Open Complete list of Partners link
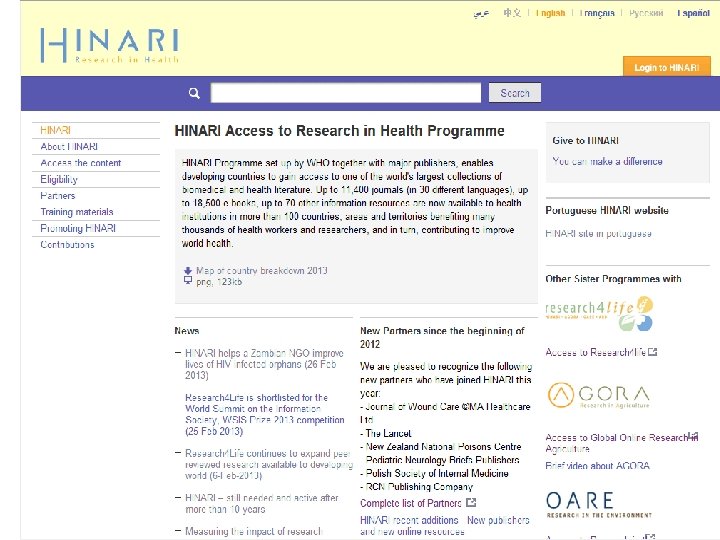The image size is (720, 540). [411, 503]
